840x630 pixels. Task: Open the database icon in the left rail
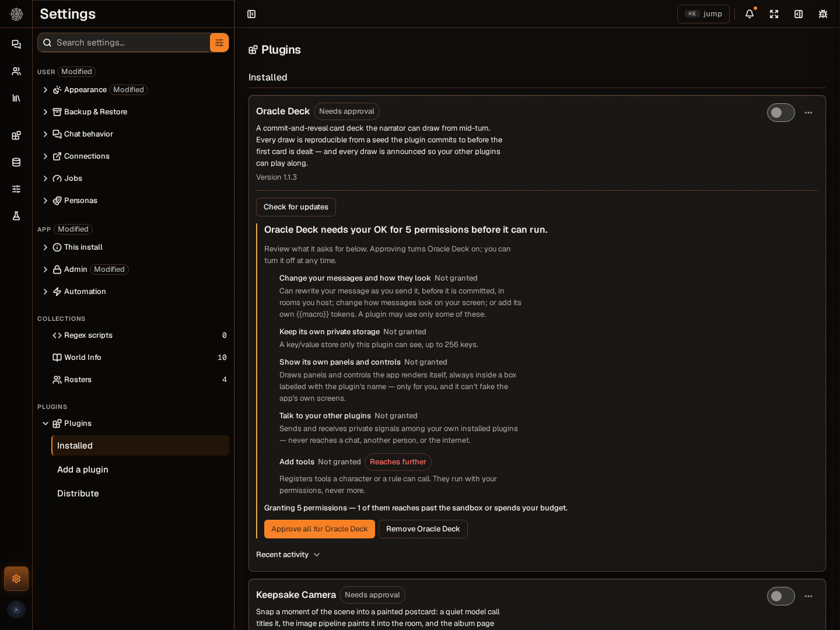click(x=16, y=162)
